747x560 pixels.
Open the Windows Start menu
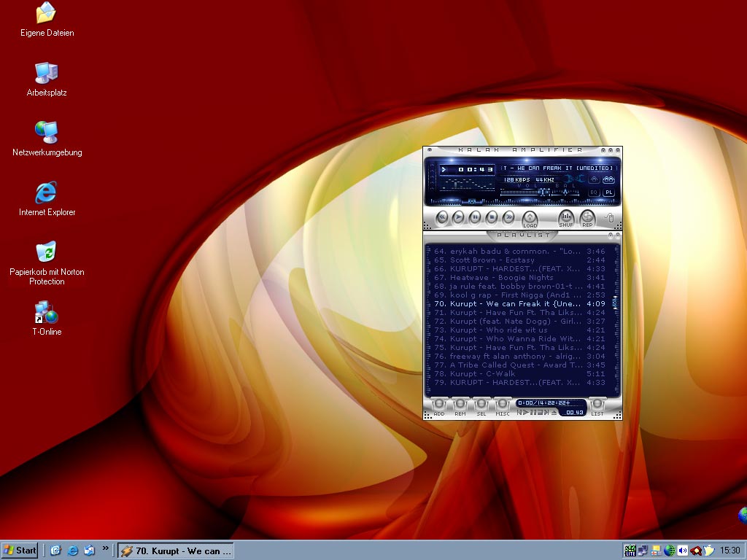(20, 551)
